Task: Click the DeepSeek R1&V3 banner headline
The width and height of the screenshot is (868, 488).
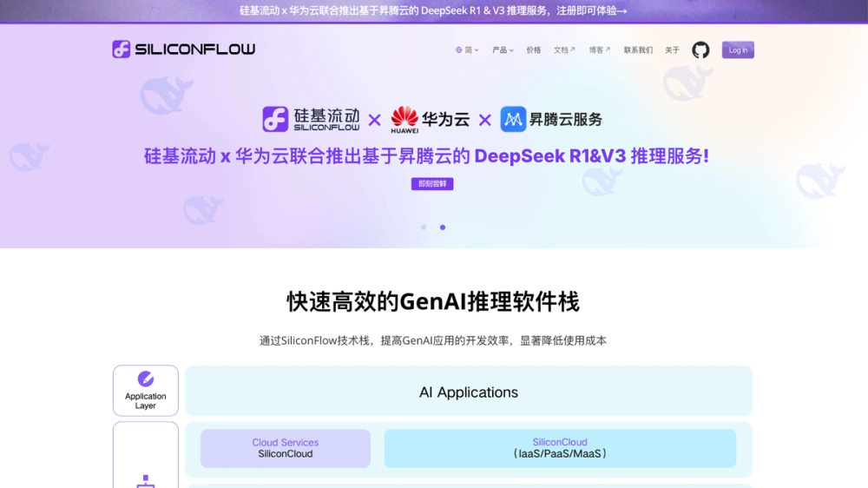Action: [426, 156]
